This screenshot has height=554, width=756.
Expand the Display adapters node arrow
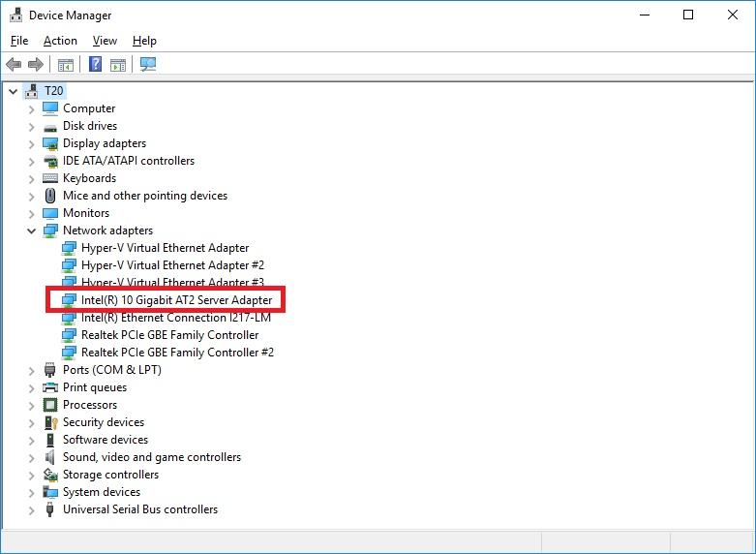(x=32, y=143)
